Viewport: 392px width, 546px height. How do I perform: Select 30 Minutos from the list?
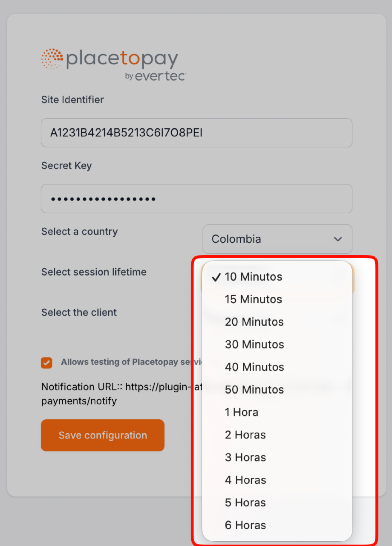point(255,344)
